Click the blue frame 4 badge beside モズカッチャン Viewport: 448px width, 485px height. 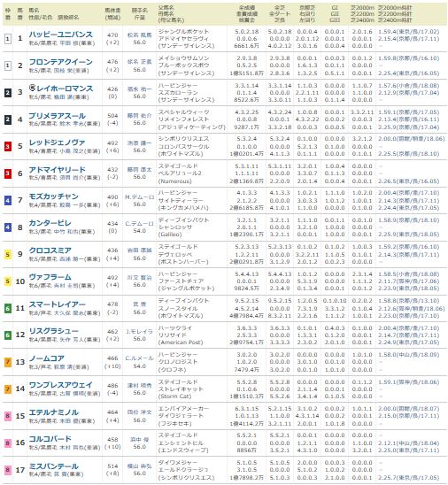pyautogui.click(x=8, y=200)
